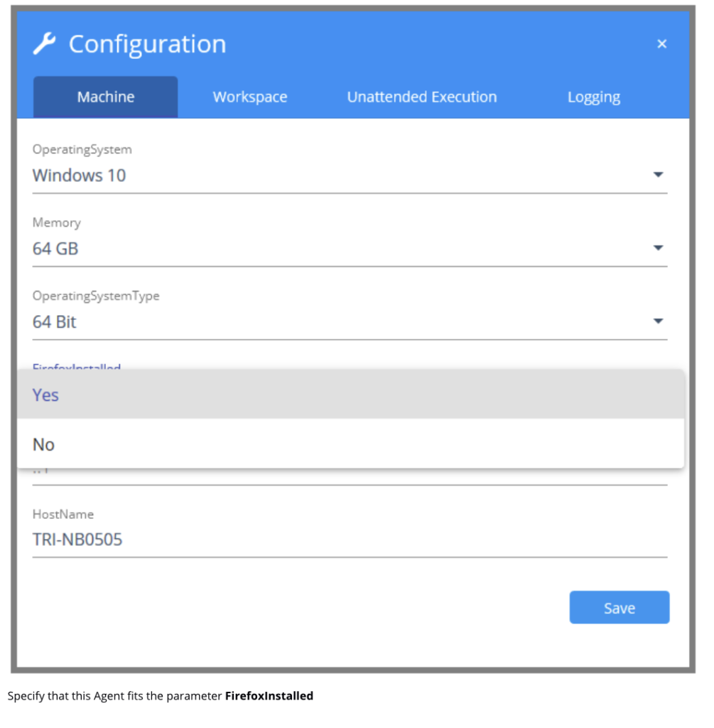
Task: Save the configuration settings
Action: click(x=620, y=608)
